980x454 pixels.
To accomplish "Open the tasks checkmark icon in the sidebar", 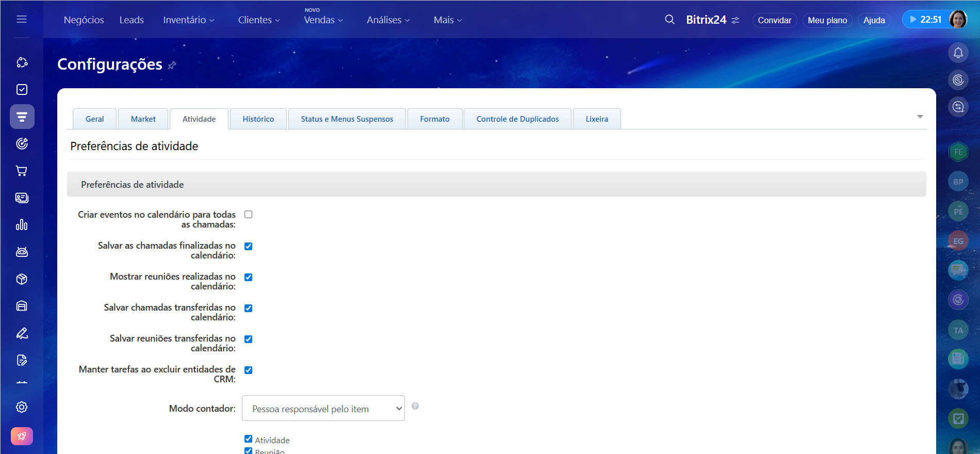I will pos(22,90).
